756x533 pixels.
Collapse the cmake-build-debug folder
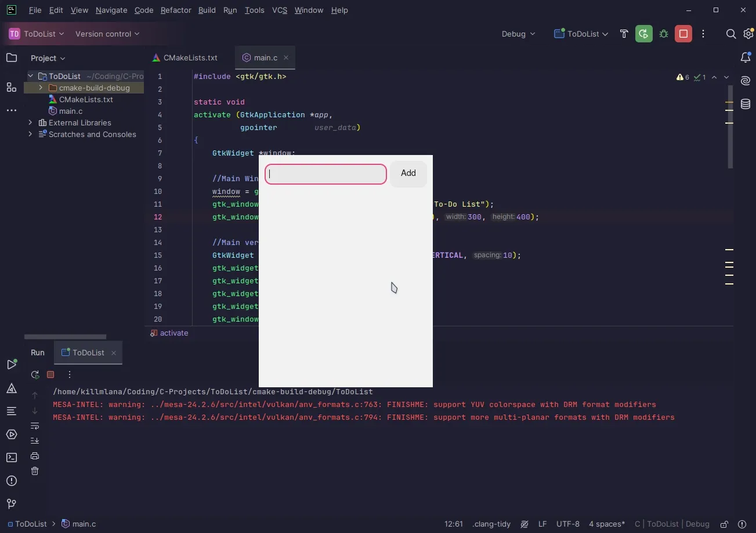39,88
